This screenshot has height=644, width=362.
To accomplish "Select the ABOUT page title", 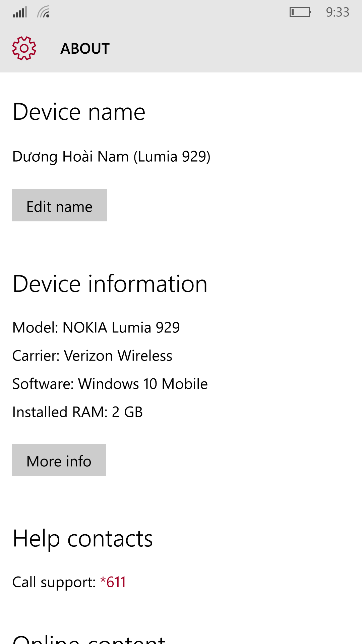I will 85,49.
